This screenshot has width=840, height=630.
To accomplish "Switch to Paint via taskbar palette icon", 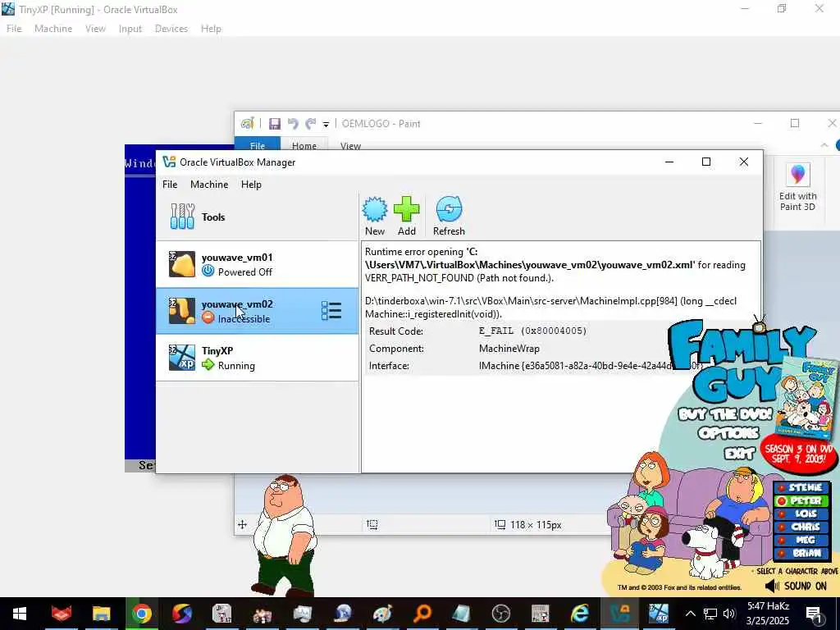I will click(x=382, y=614).
